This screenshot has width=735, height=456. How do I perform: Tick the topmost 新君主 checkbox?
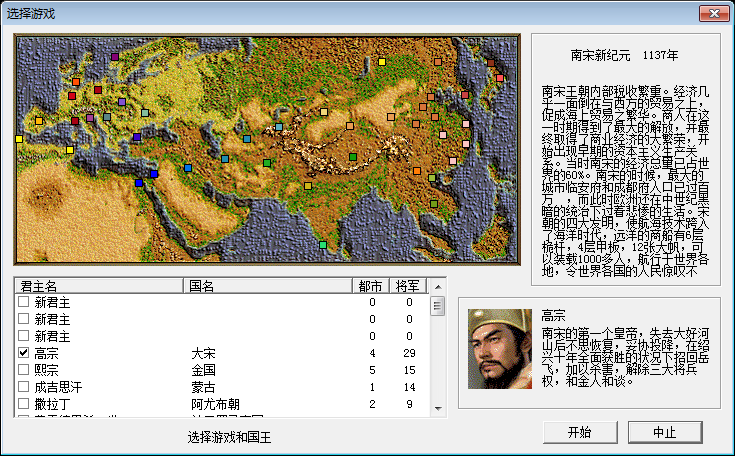pos(23,302)
